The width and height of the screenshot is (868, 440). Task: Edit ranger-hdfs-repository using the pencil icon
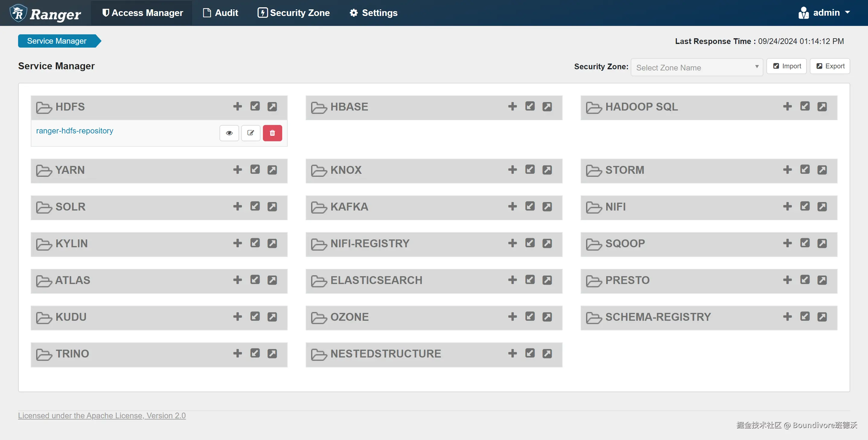point(251,133)
